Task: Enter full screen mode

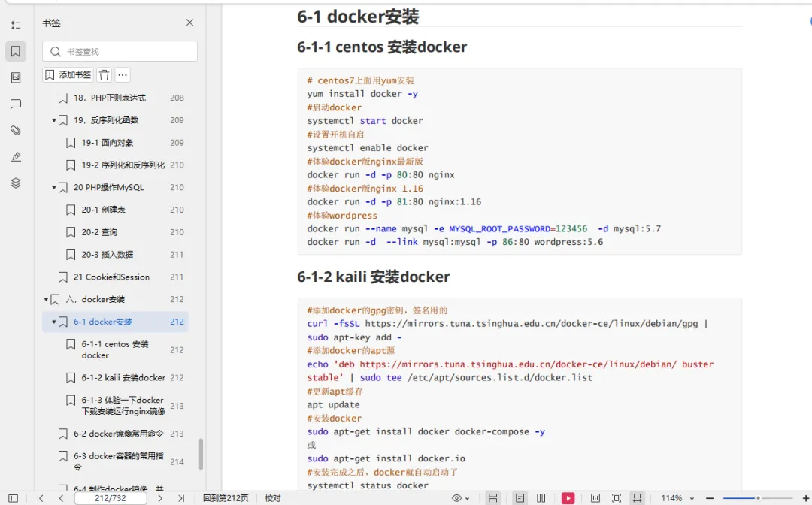Action: click(617, 498)
